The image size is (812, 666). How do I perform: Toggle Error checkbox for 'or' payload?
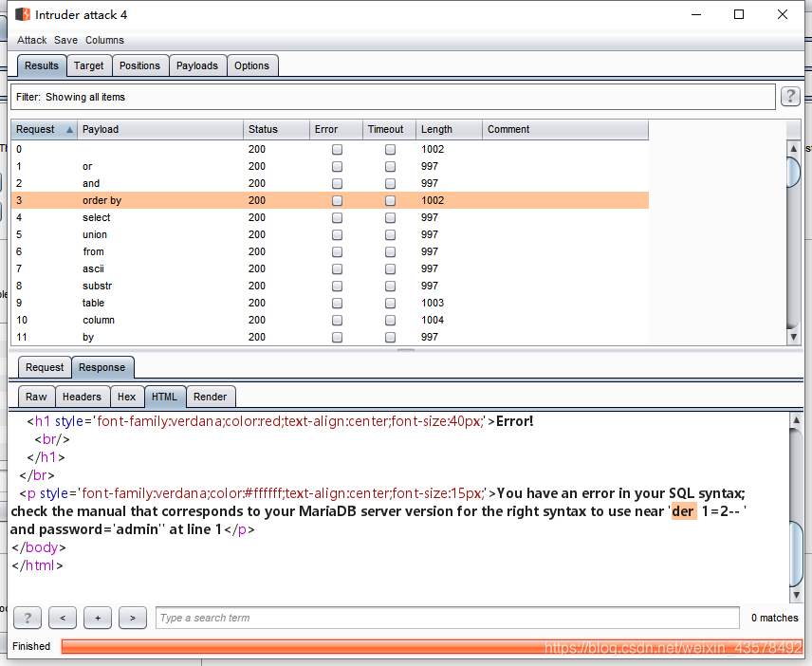(x=337, y=166)
